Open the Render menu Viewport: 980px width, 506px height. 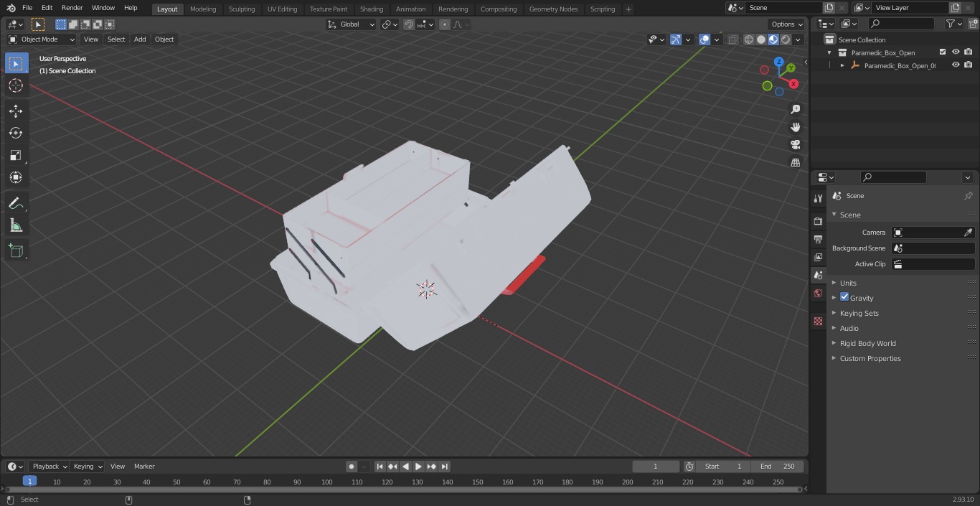point(72,8)
